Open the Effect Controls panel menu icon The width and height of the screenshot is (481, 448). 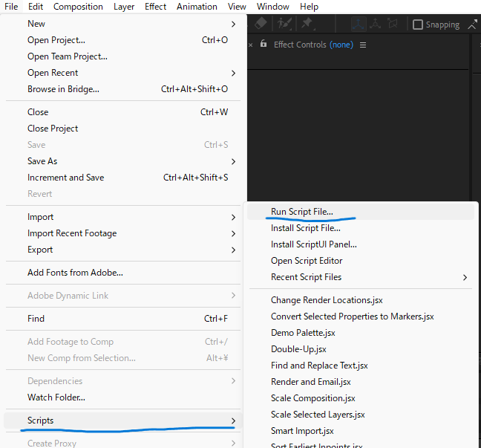tap(363, 45)
